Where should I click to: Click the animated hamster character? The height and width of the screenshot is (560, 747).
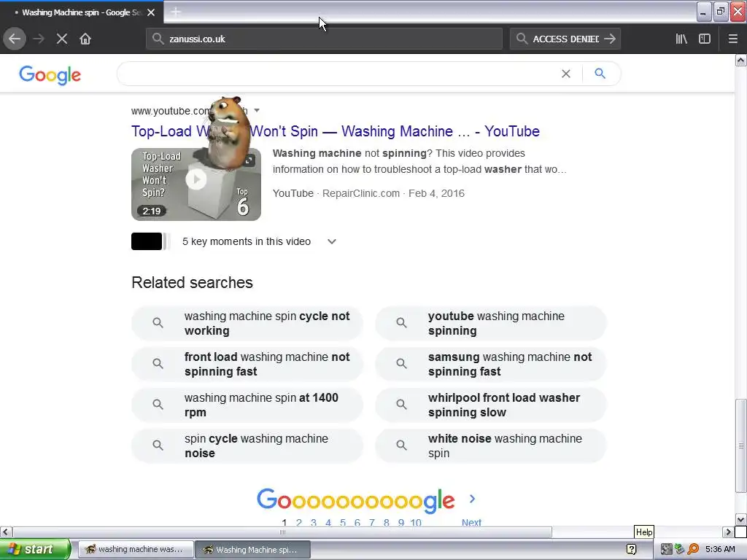(x=228, y=133)
